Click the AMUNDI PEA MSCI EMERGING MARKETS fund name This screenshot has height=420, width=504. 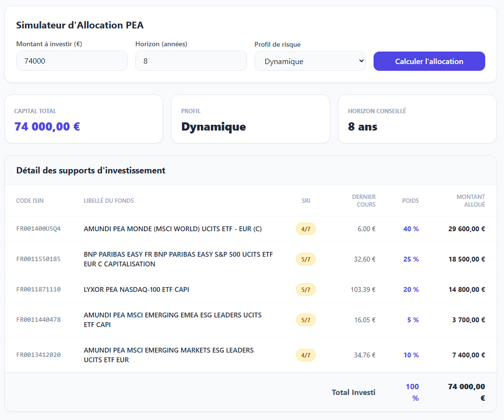tap(169, 354)
